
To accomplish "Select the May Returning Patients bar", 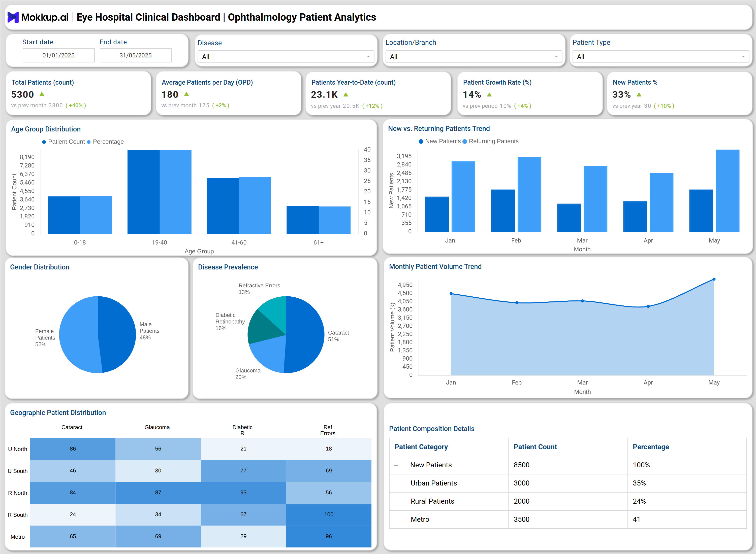I will click(728, 190).
